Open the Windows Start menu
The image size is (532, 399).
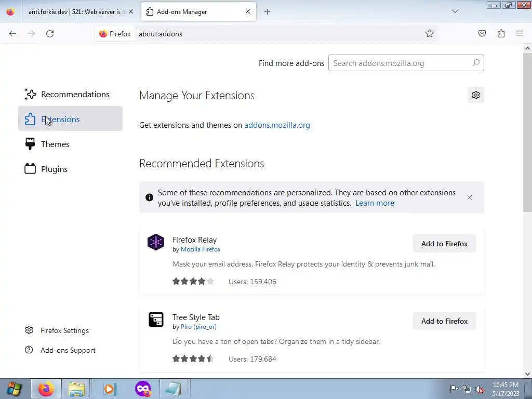point(14,389)
